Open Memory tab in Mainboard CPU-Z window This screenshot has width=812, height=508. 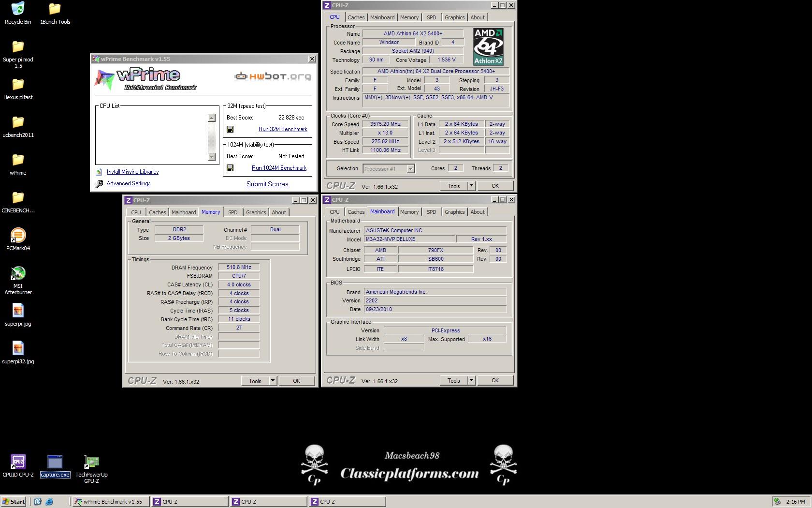pyautogui.click(x=409, y=212)
